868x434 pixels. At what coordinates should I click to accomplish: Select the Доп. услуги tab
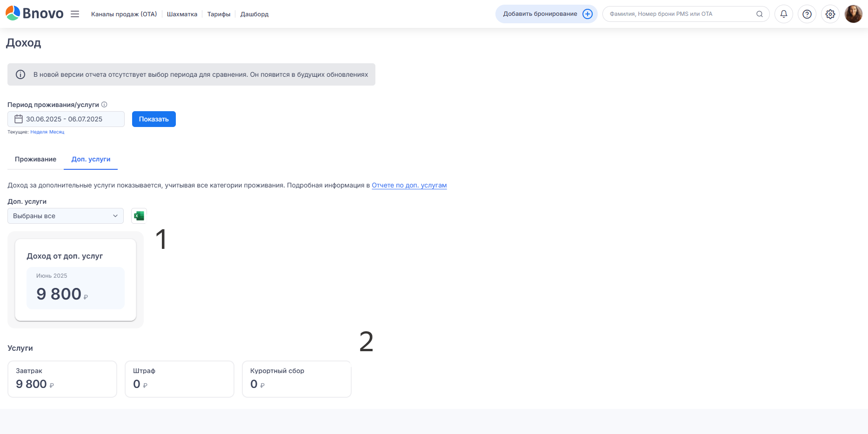(91, 159)
